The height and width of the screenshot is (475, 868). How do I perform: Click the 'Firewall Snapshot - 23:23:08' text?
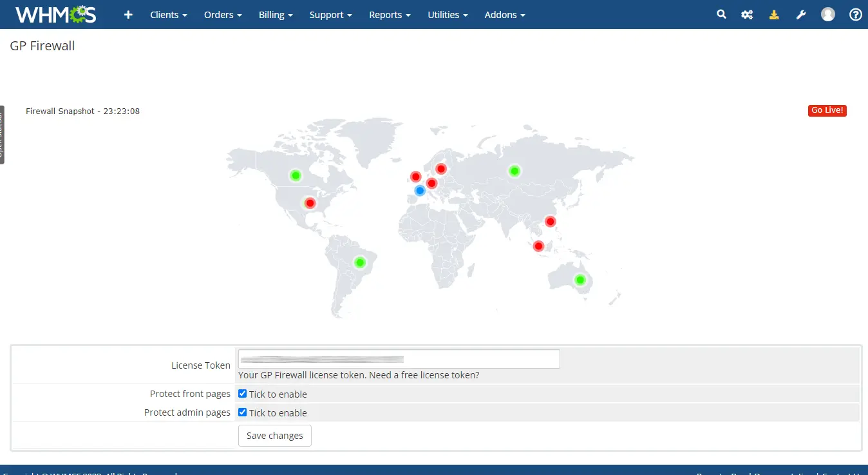point(82,111)
